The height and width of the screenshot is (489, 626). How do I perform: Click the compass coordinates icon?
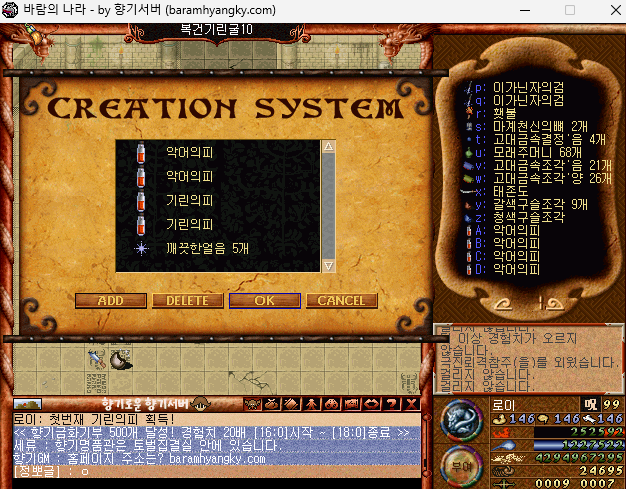click(x=504, y=483)
